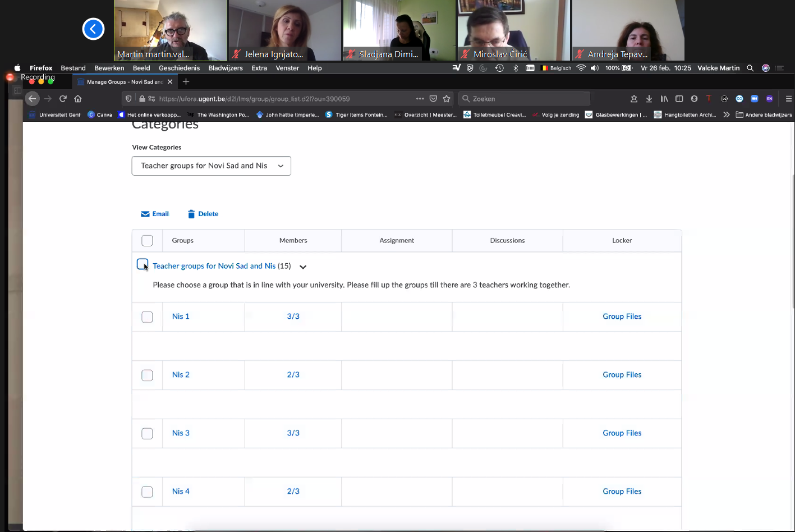The width and height of the screenshot is (795, 532).
Task: Open the Bladwijzers menu
Action: (226, 68)
